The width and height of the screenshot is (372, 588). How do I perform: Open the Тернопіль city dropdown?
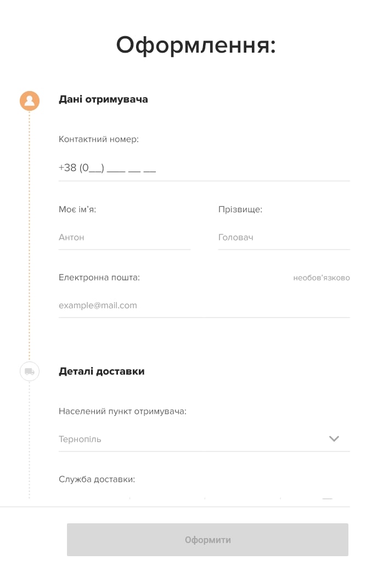tap(204, 439)
